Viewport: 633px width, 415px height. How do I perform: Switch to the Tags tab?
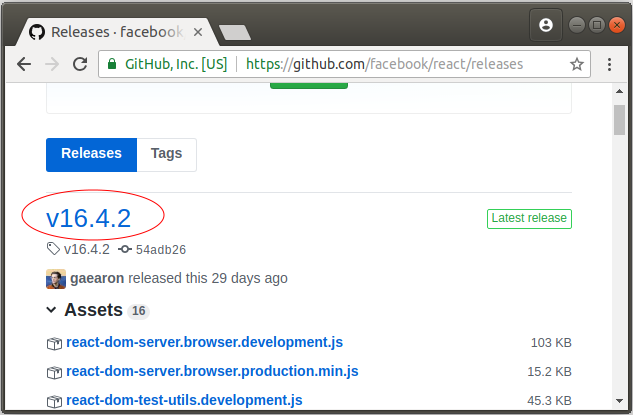tap(166, 155)
